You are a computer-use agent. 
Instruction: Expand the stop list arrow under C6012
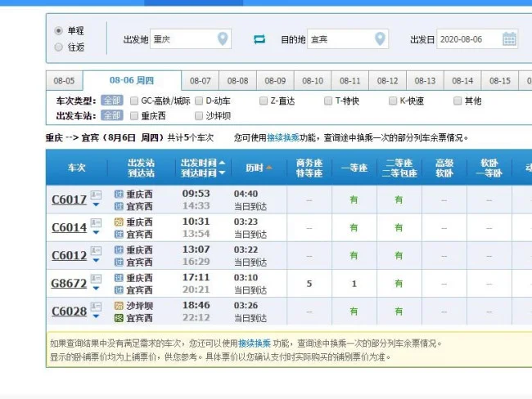[x=96, y=260]
